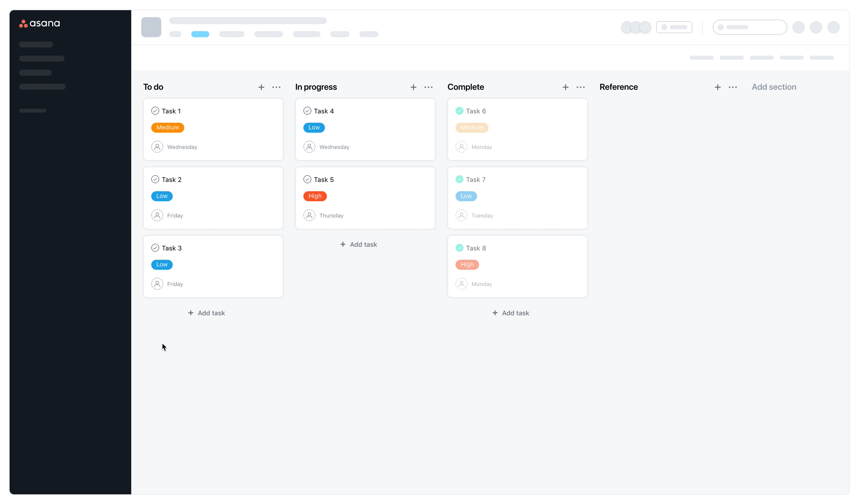This screenshot has width=858, height=504.
Task: Click plus icon in In progress header
Action: [x=413, y=87]
